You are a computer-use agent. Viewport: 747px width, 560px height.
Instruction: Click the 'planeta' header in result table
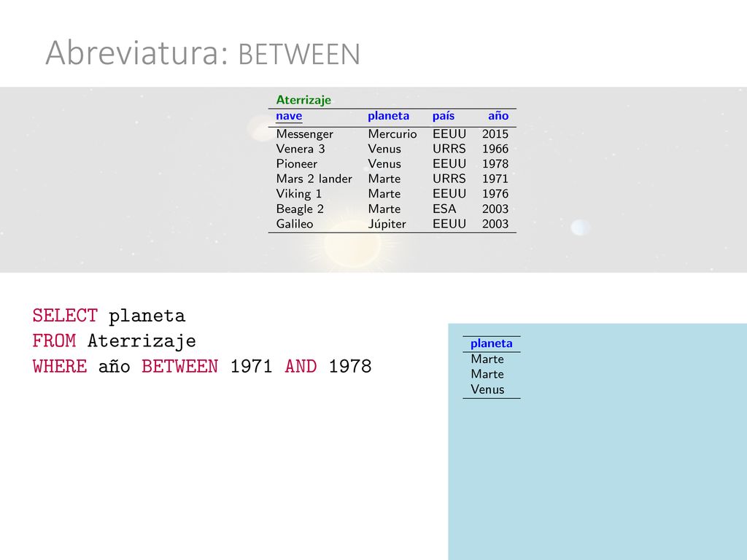[491, 344]
